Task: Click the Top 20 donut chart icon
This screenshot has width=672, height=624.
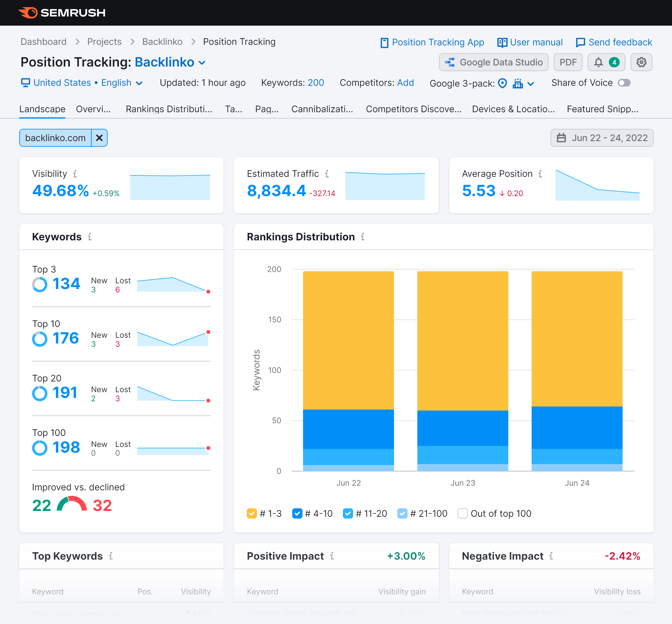Action: coord(40,393)
